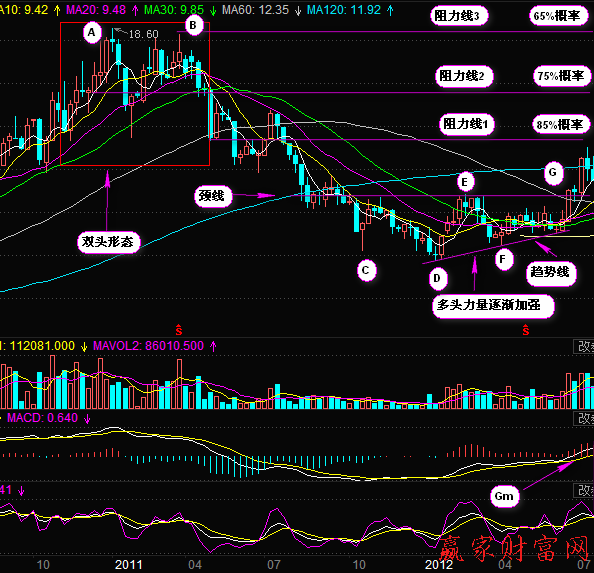Select the G breakout marker

pos(553,173)
